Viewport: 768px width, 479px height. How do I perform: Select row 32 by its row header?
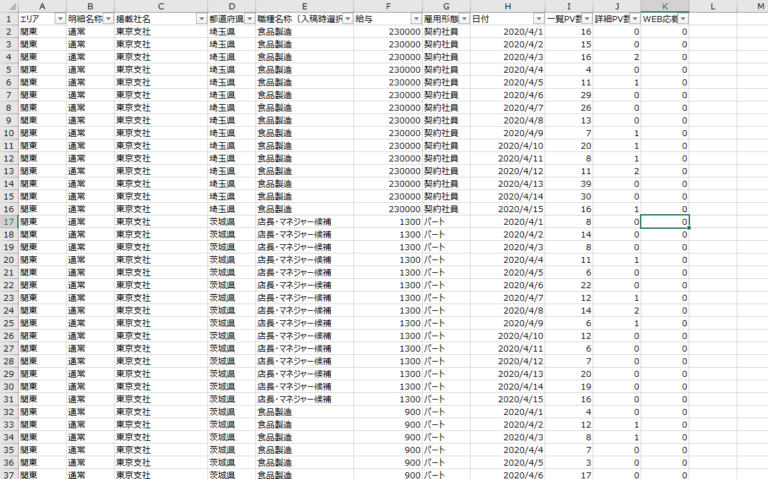point(8,411)
